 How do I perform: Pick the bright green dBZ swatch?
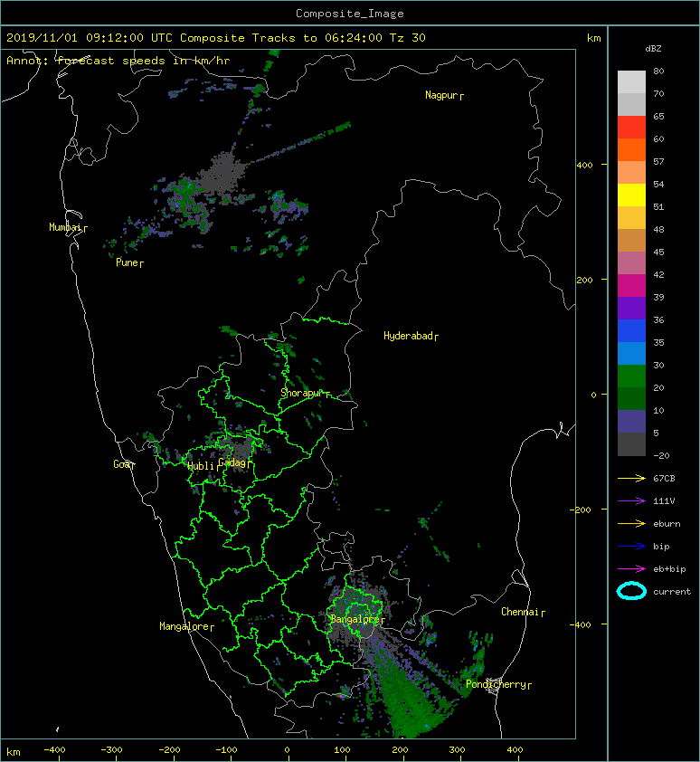(631, 376)
